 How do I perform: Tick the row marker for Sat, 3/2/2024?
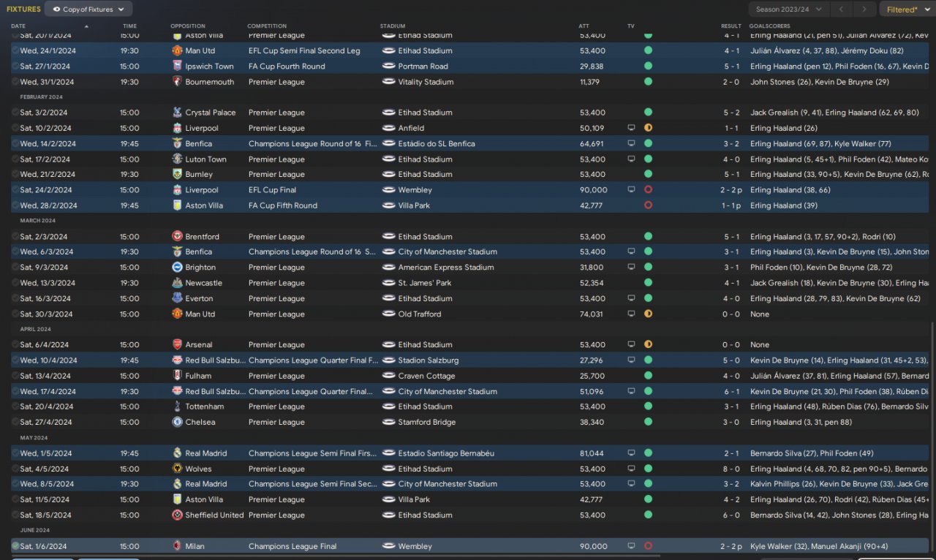coord(15,113)
